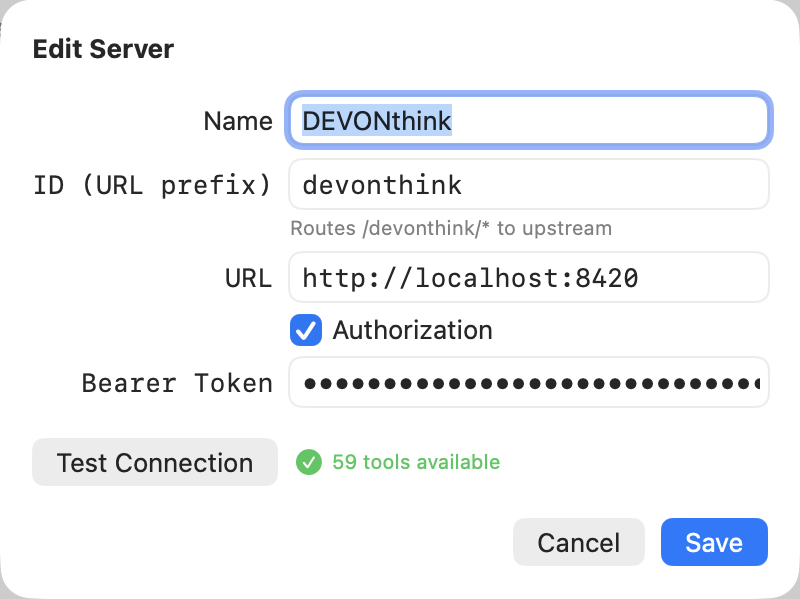Click the 'Name' field label
Image resolution: width=800 pixels, height=599 pixels.
[238, 121]
